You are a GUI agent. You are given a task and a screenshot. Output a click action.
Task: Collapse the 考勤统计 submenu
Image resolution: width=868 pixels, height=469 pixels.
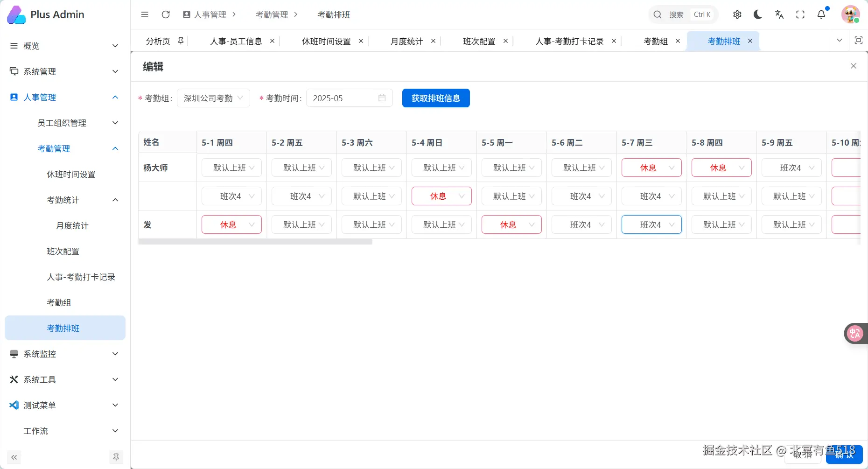point(65,200)
